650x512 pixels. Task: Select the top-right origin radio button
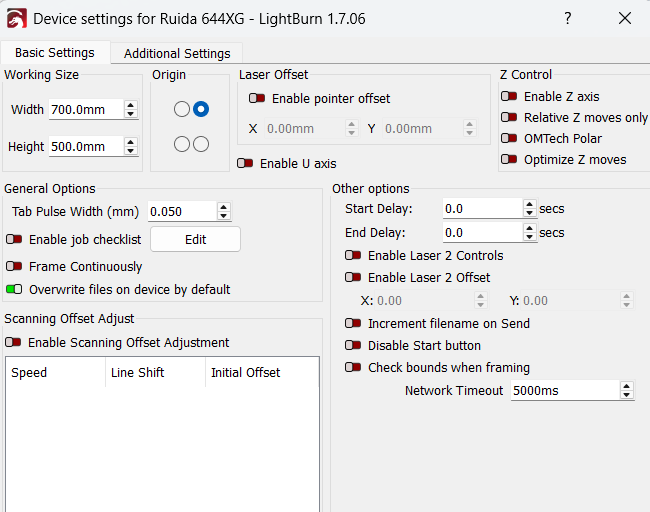(x=201, y=109)
